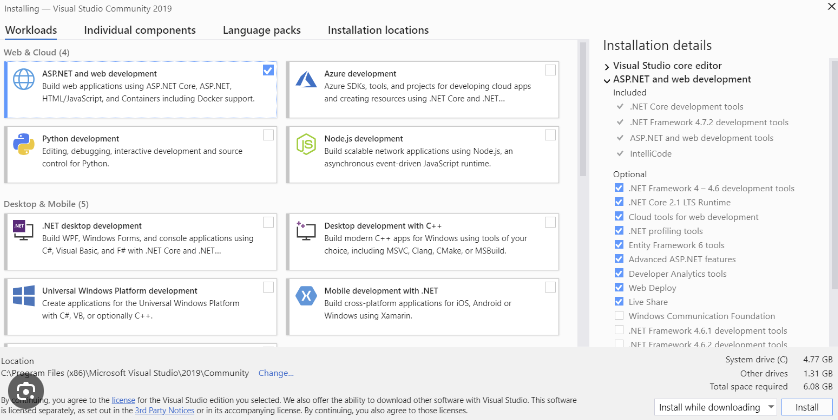Click the Change... location link

[x=276, y=373]
